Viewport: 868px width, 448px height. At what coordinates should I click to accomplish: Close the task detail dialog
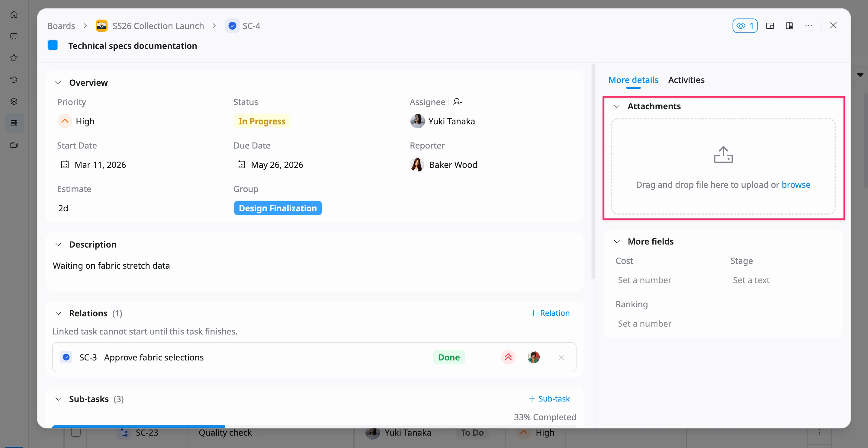(833, 25)
